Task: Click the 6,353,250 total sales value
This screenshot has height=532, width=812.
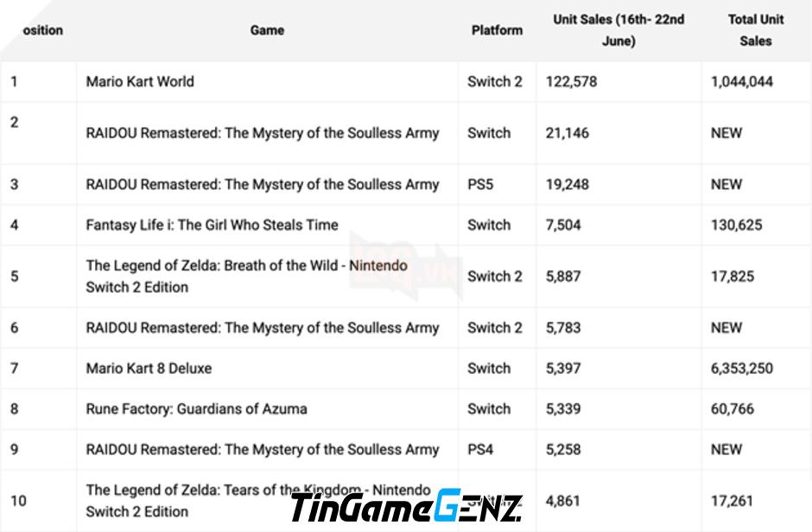Action: click(x=741, y=369)
